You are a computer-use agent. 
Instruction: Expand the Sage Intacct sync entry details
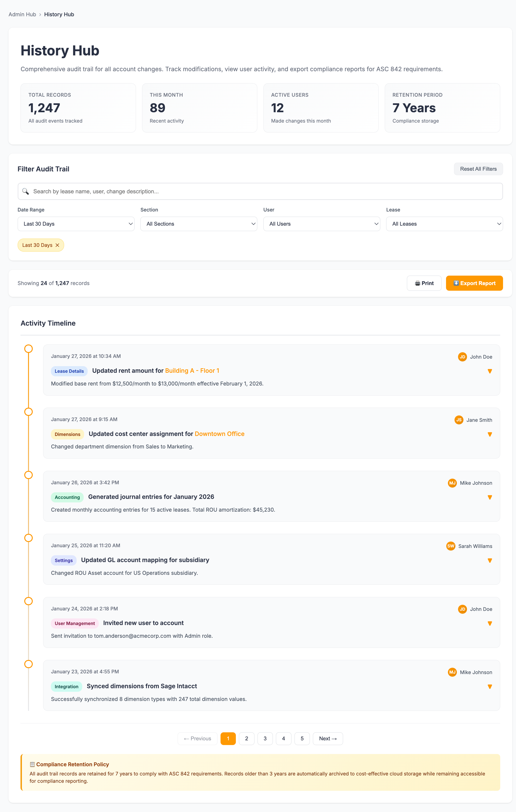click(490, 687)
